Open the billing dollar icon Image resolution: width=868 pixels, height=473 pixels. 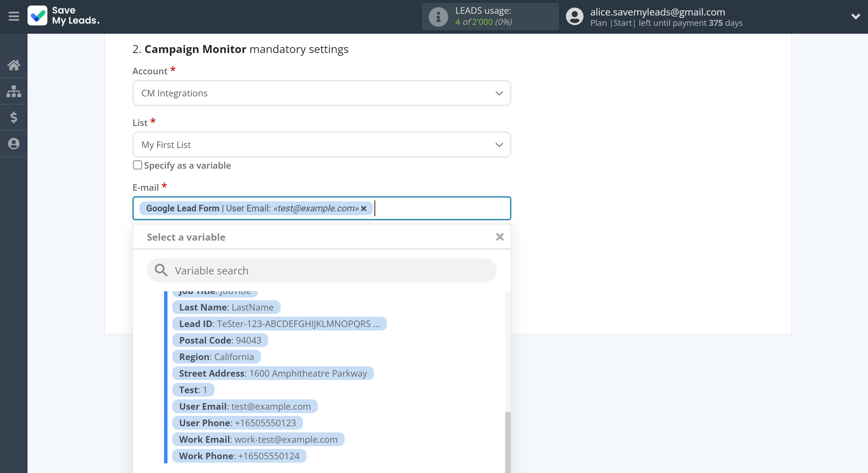tap(14, 117)
